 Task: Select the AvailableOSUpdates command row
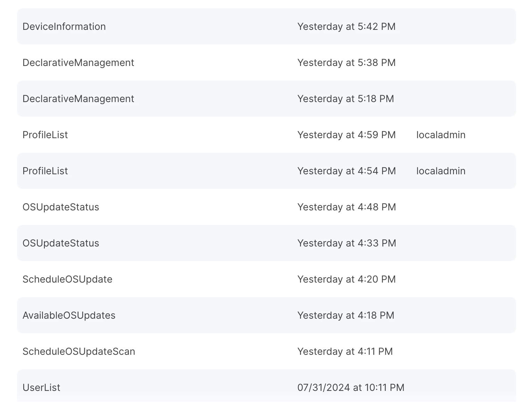[266, 315]
